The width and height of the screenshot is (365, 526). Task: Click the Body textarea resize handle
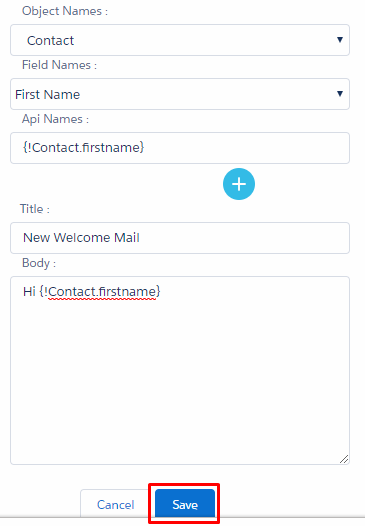344,459
